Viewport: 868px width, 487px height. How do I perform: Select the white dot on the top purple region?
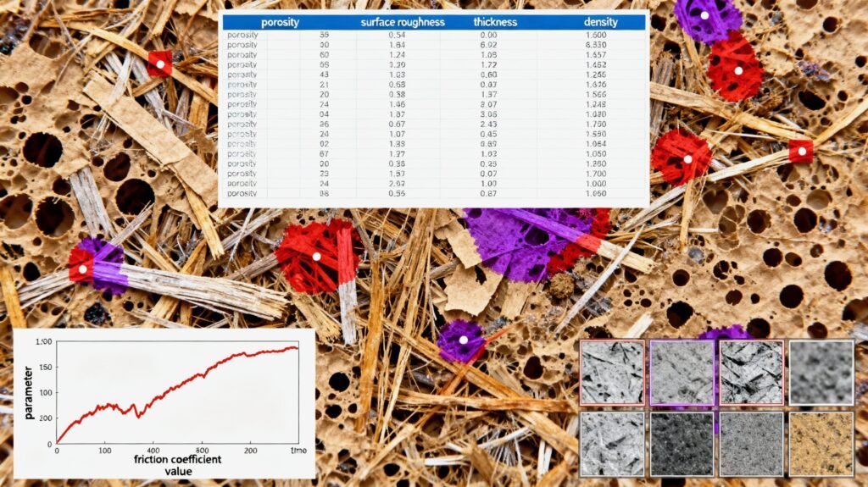(x=704, y=15)
